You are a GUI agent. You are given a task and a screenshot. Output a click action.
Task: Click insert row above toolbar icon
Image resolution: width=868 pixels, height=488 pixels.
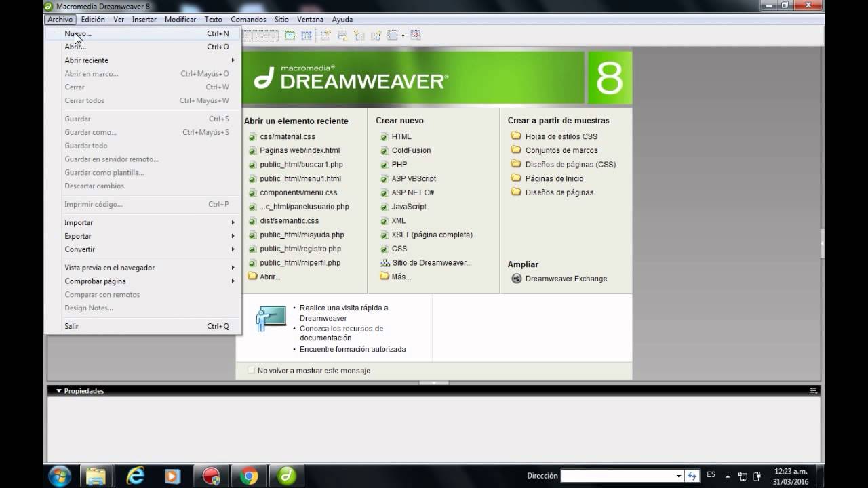pyautogui.click(x=325, y=35)
